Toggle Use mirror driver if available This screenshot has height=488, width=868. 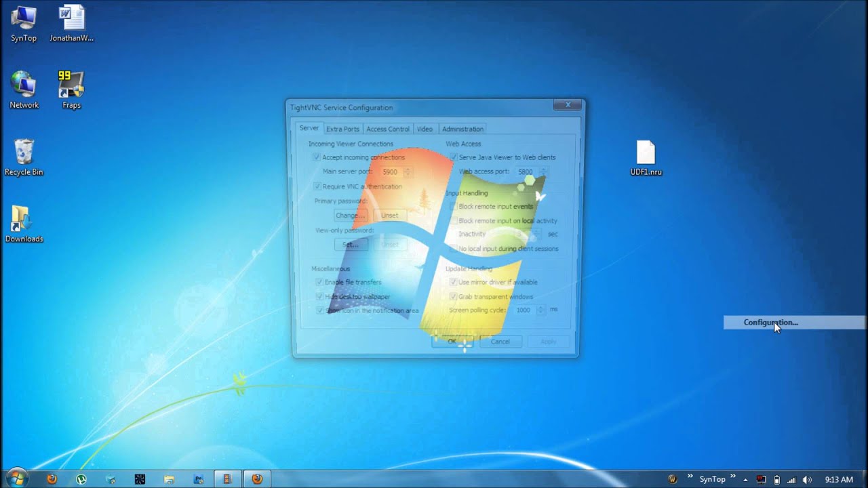coord(454,282)
